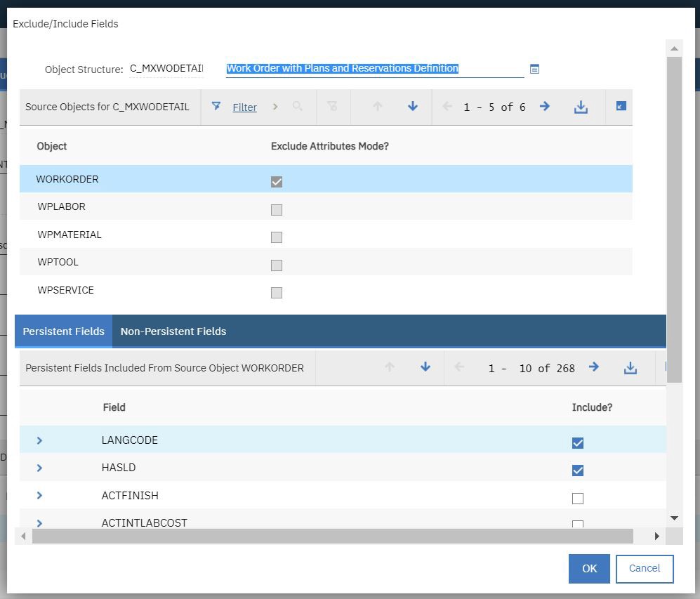Click the search magnifier icon in Source Objects toolbar
Image resolution: width=700 pixels, height=599 pixels.
point(297,106)
